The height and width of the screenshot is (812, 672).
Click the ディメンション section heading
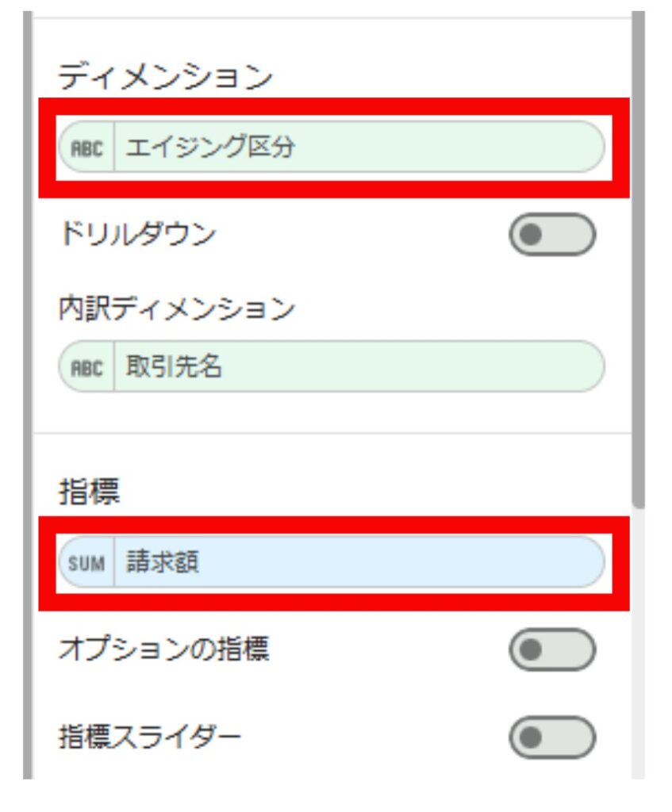point(165,78)
